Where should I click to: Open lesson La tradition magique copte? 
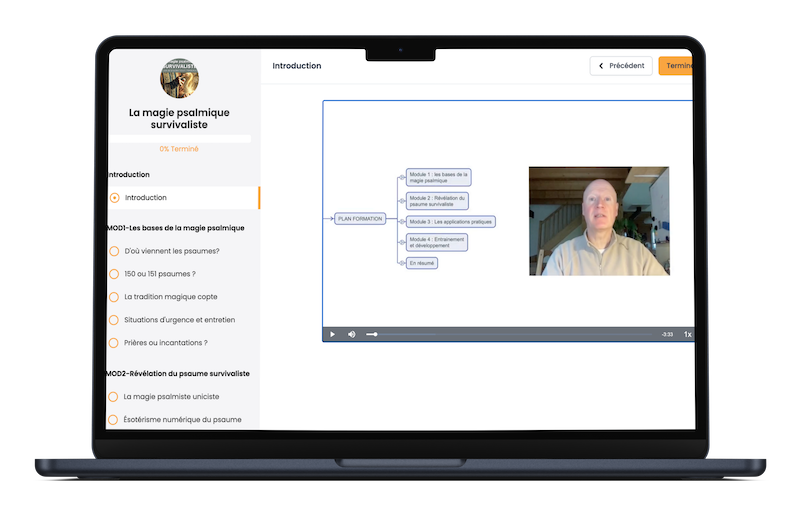pos(171,297)
